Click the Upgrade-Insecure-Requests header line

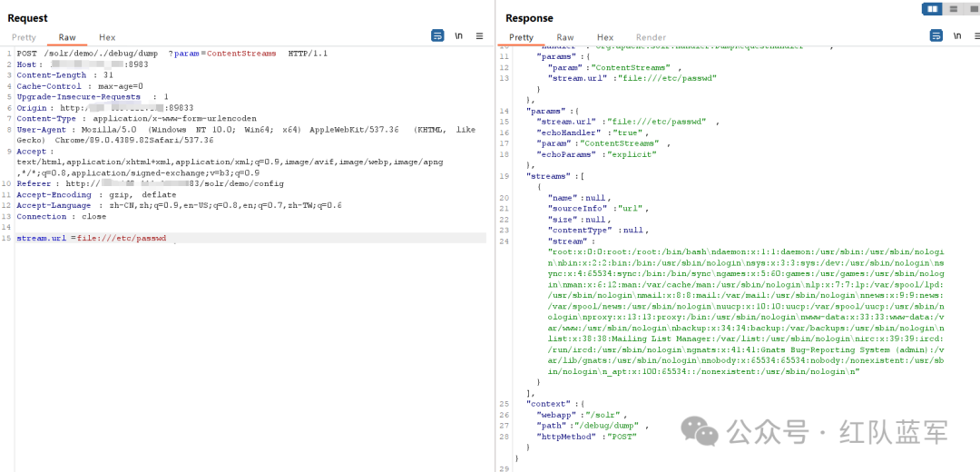tap(93, 97)
